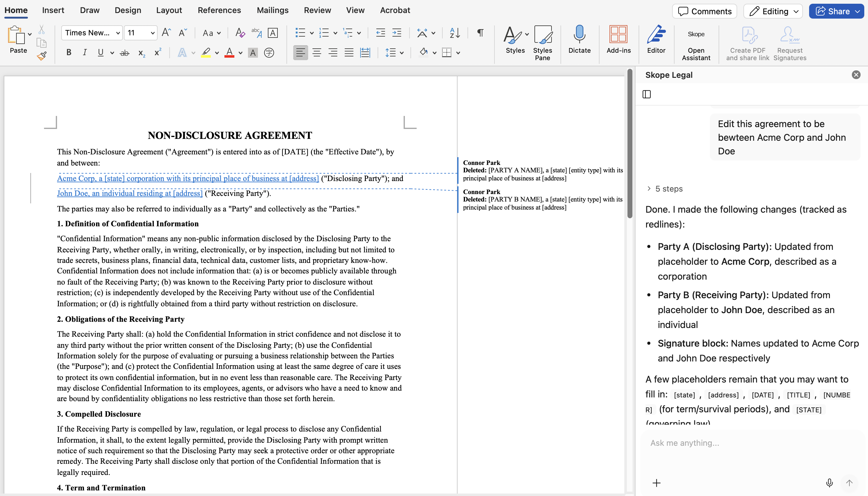This screenshot has width=868, height=496.
Task: Open the Sort tool
Action: 454,33
